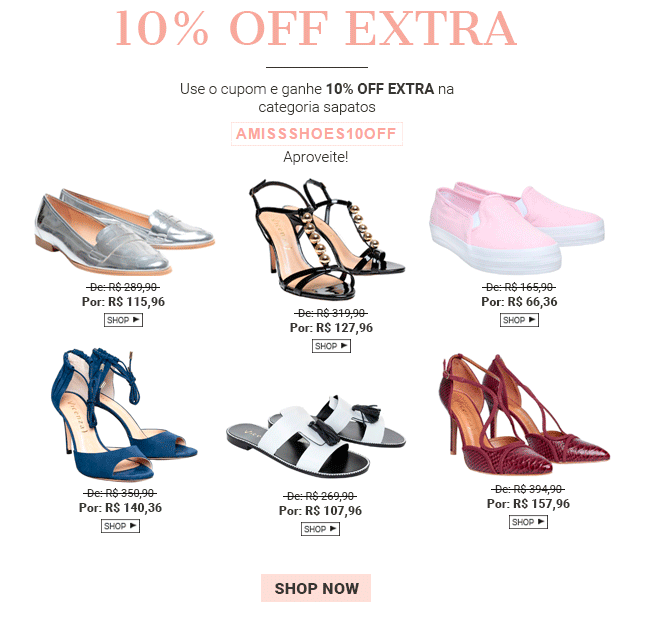Click SHOP under silver loafers
This screenshot has height=620, width=646.
pos(123,320)
